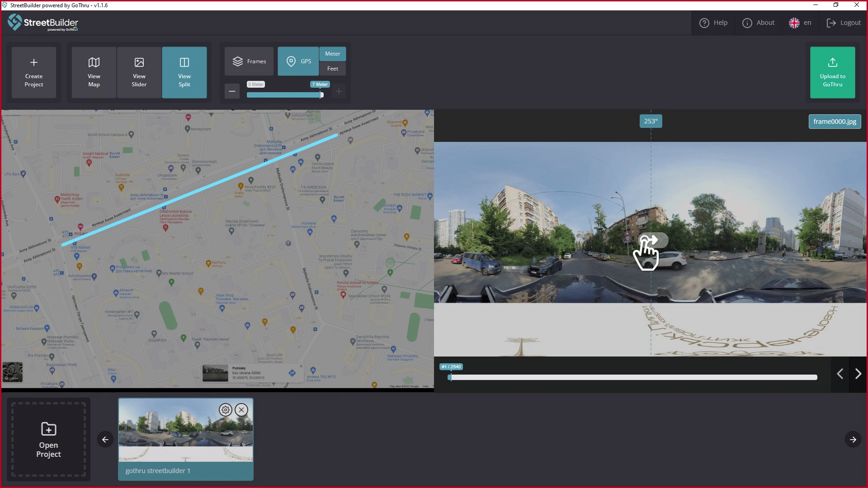Toggle spacing mode to GPS
The image size is (868, 488).
click(298, 61)
